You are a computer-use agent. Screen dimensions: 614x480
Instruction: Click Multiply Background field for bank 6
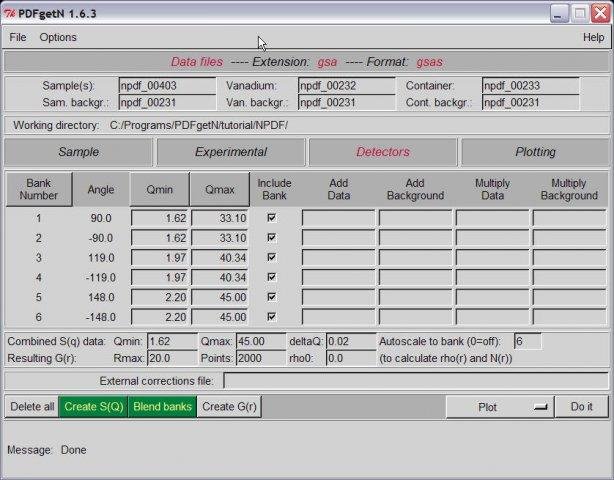(x=569, y=317)
